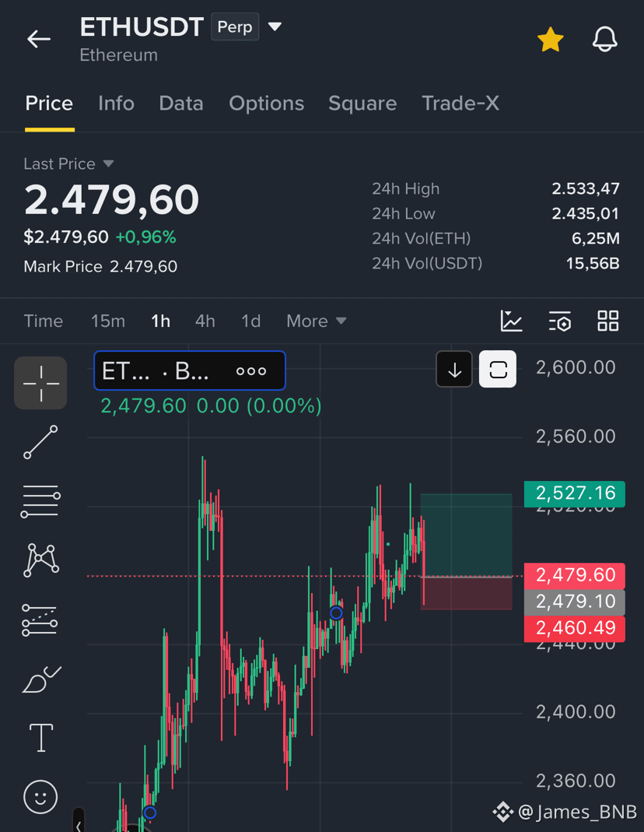Open the chart settings icon

click(560, 321)
